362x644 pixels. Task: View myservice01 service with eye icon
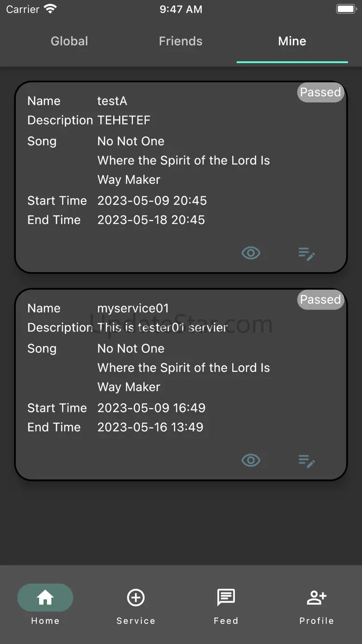[x=251, y=460]
